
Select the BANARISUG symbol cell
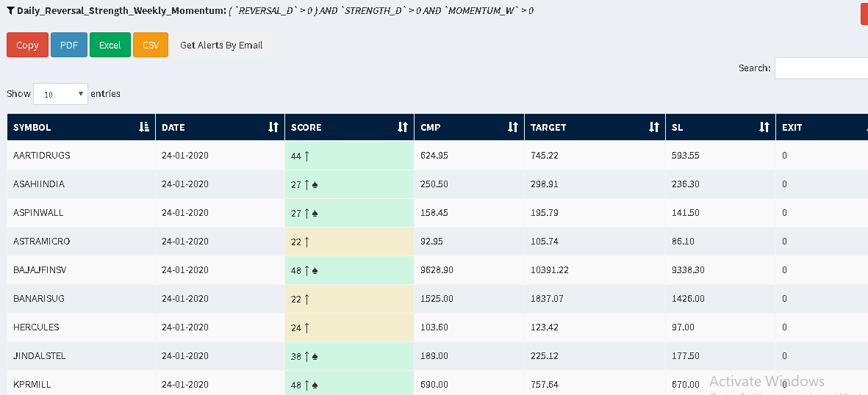pyautogui.click(x=82, y=299)
